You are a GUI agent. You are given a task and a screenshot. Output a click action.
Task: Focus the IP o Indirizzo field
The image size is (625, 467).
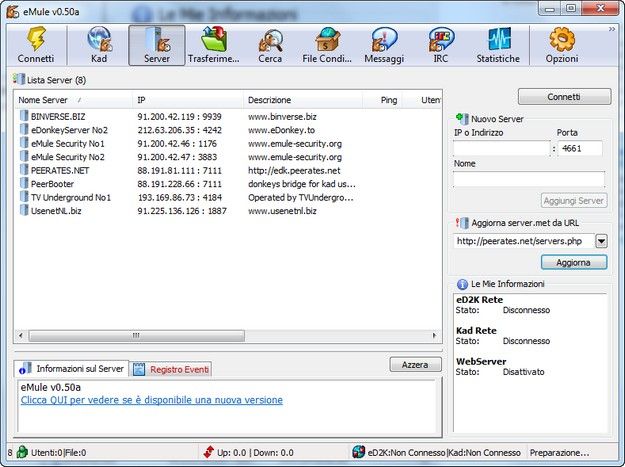[502, 149]
